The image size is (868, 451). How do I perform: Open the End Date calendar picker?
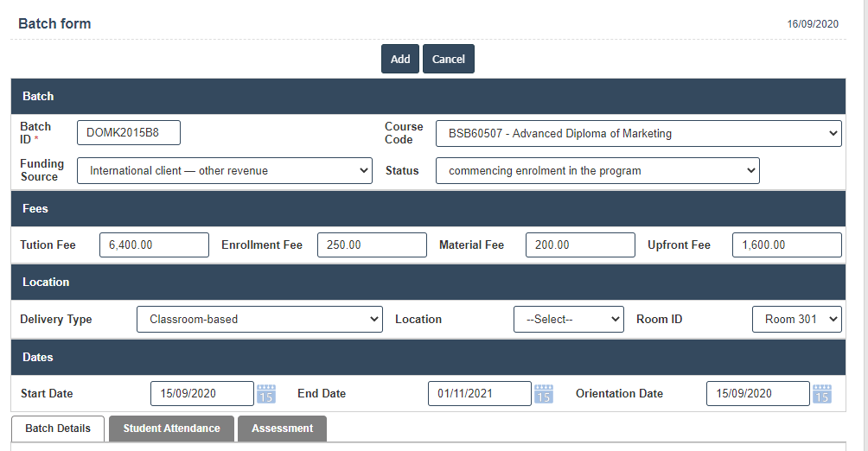[x=544, y=394]
